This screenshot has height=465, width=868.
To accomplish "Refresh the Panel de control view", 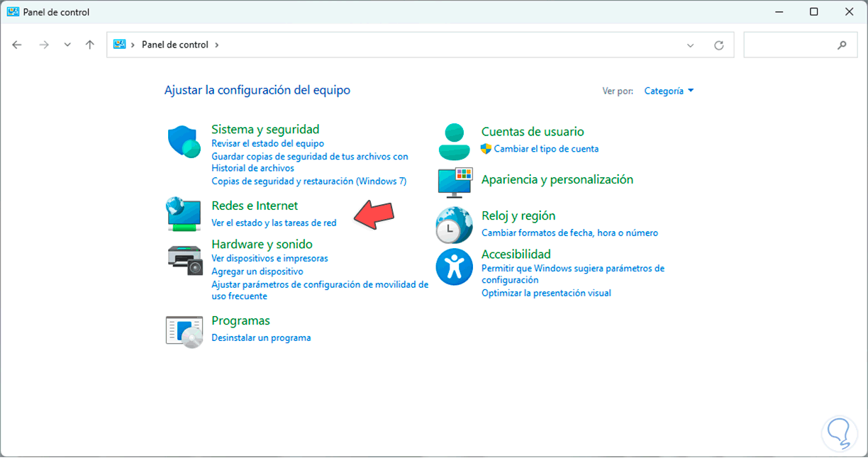I will (x=719, y=45).
